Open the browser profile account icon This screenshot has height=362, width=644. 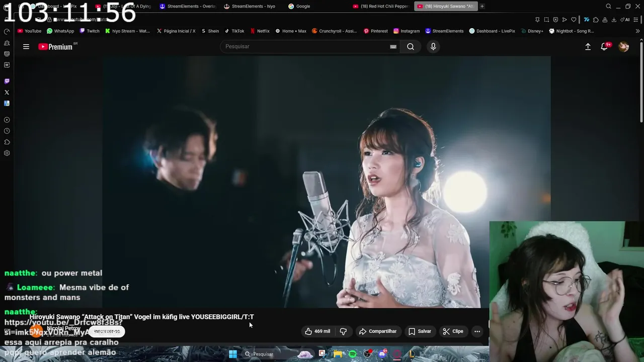pyautogui.click(x=604, y=20)
